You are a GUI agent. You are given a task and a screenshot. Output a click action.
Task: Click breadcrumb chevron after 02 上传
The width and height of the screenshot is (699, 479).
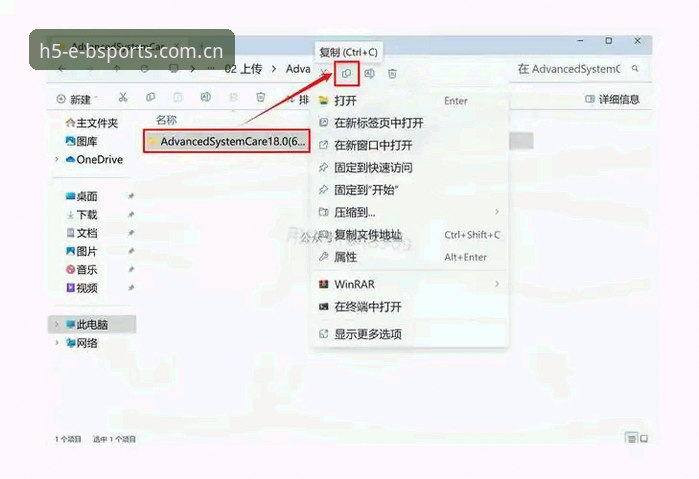pyautogui.click(x=274, y=69)
